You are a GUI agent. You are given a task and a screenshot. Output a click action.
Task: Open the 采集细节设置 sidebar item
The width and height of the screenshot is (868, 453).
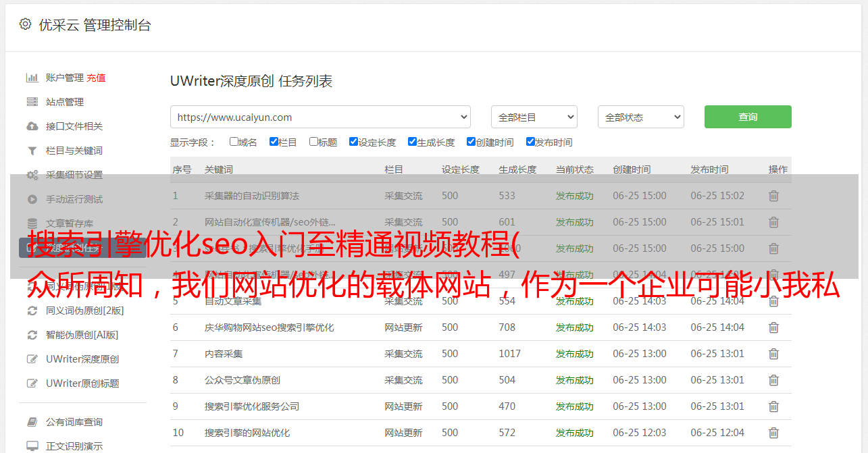(x=74, y=175)
